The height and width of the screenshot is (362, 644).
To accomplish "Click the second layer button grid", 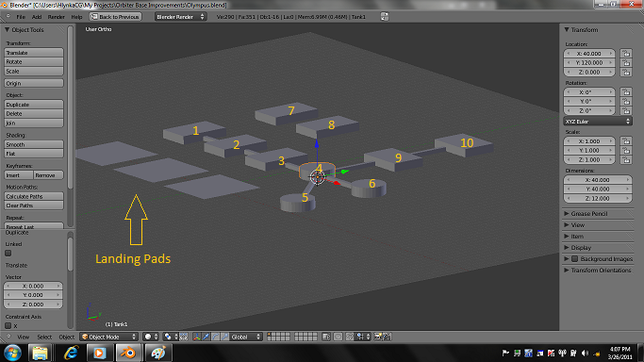I will pyautogui.click(x=306, y=337).
